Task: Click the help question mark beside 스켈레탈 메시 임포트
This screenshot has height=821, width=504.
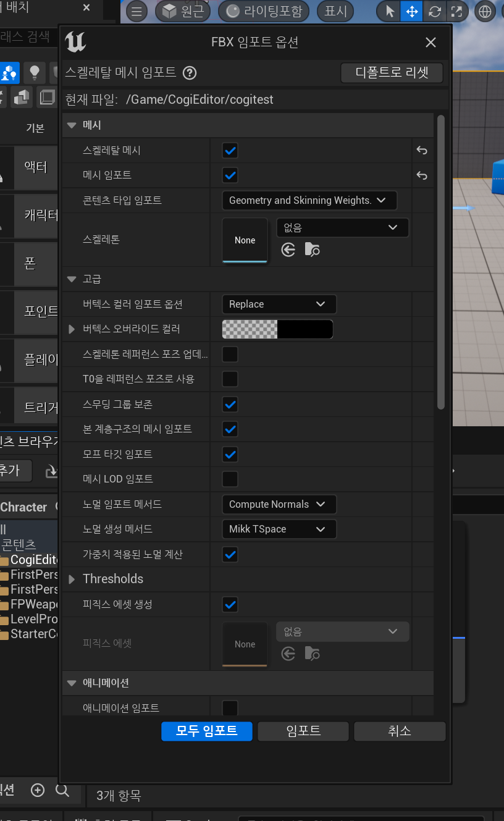Action: coord(190,73)
